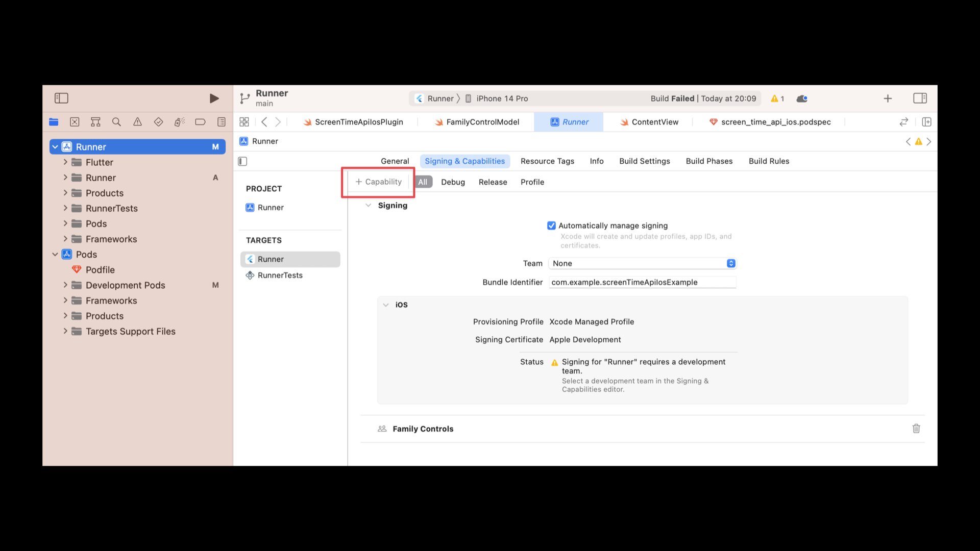The width and height of the screenshot is (980, 551).
Task: Collapse the Signing section
Action: tap(368, 206)
